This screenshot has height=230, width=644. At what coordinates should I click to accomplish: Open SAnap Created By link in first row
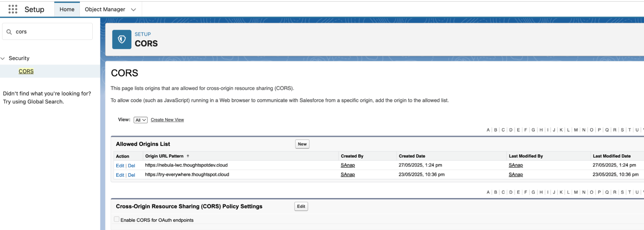click(348, 165)
